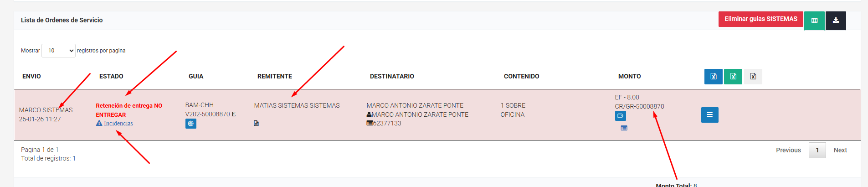Open the blue hamburger row actions menu
Screen dimensions: 868x187
709,115
